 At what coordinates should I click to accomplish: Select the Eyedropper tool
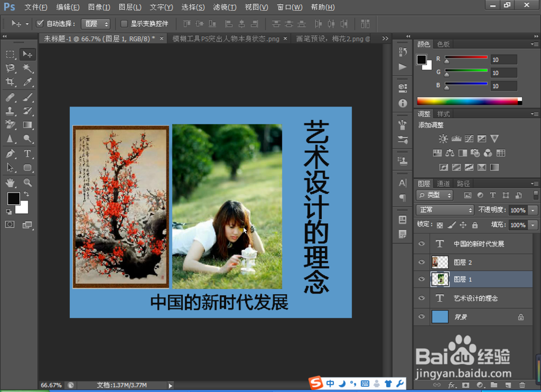pyautogui.click(x=27, y=82)
